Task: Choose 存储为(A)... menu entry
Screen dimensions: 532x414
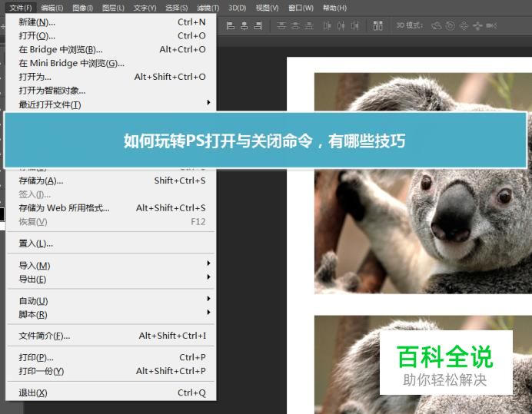Action: tap(111, 181)
